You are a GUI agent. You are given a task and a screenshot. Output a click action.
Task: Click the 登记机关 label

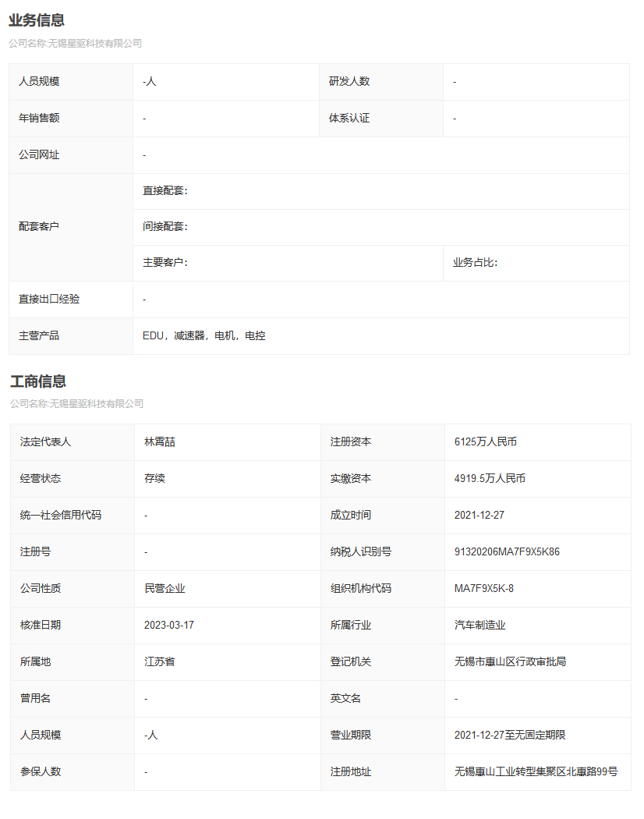click(351, 661)
